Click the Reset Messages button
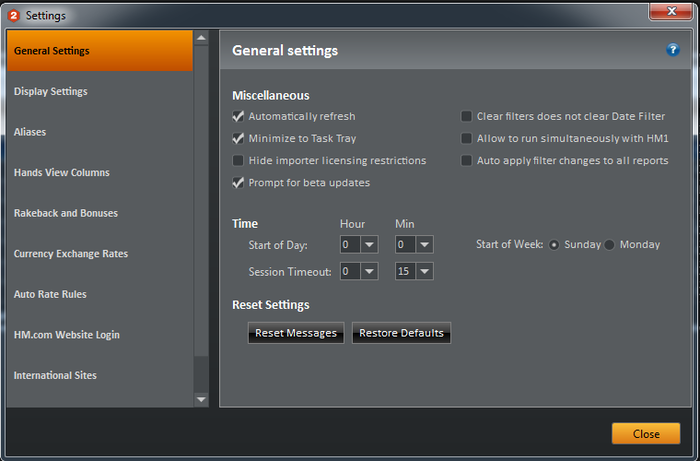This screenshot has width=700, height=461. click(296, 333)
